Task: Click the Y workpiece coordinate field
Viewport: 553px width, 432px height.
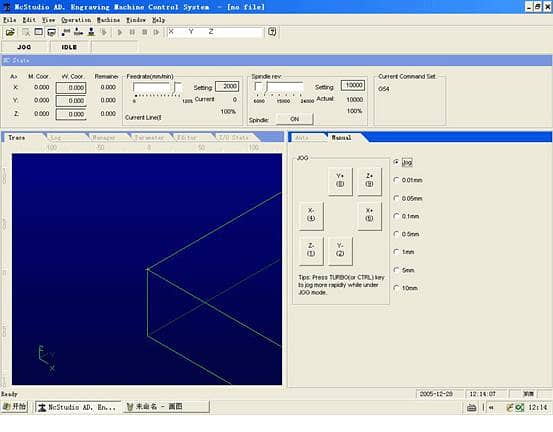Action: (x=71, y=101)
